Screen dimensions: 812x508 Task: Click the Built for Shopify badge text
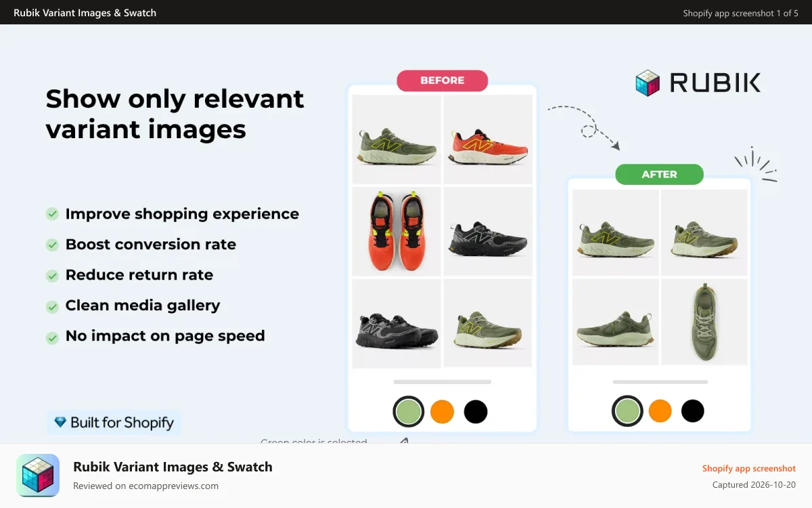[122, 423]
